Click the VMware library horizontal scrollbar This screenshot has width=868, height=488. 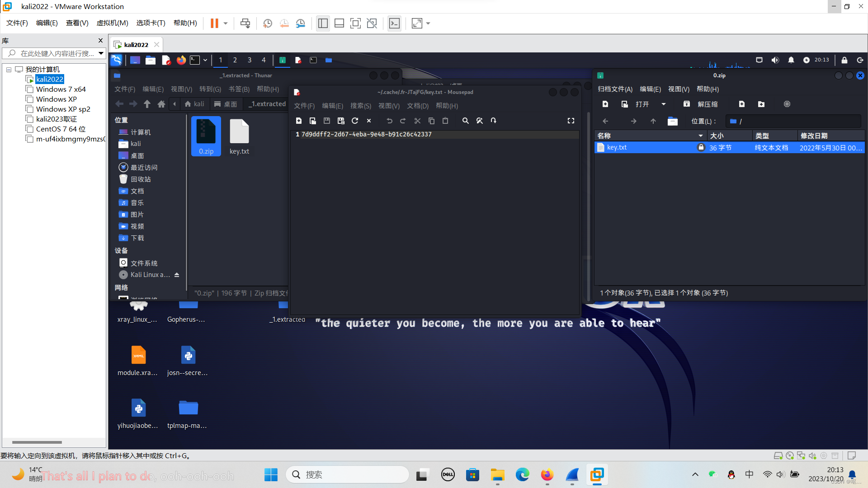click(37, 442)
